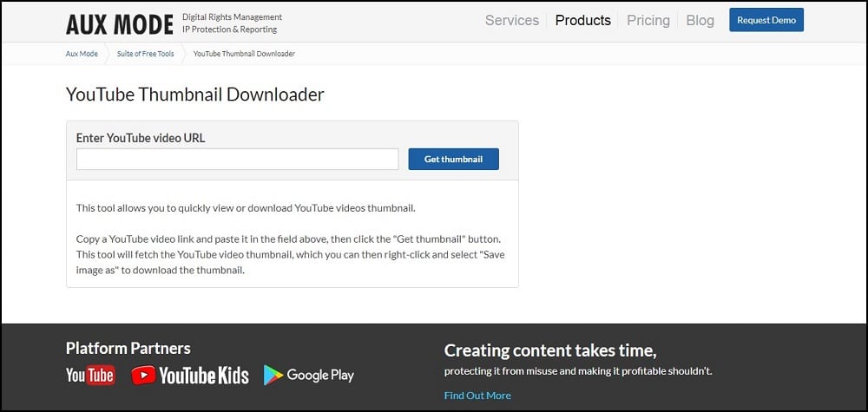Viewport: 868px width, 412px height.
Task: Click the YouTube Thumbnail Downloader heading
Action: 194,95
